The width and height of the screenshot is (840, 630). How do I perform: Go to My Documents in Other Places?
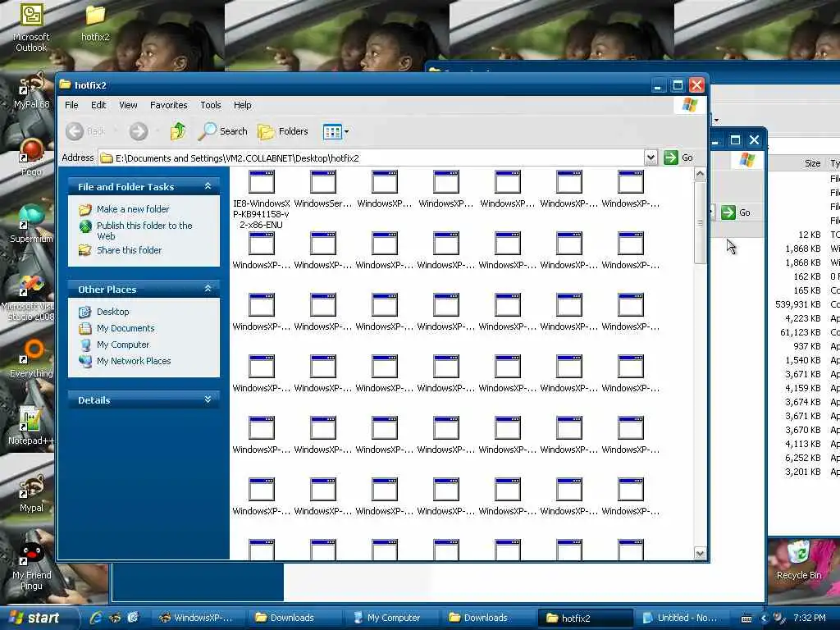click(x=126, y=328)
